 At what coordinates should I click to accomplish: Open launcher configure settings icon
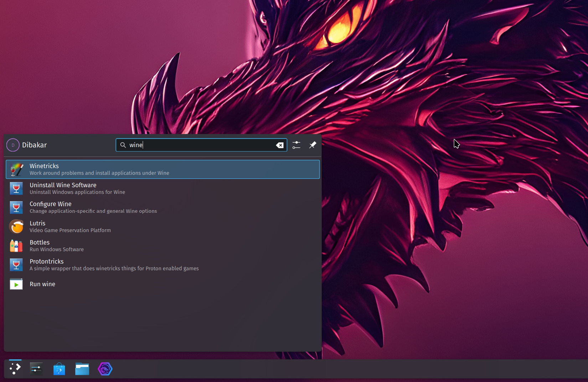tap(296, 145)
